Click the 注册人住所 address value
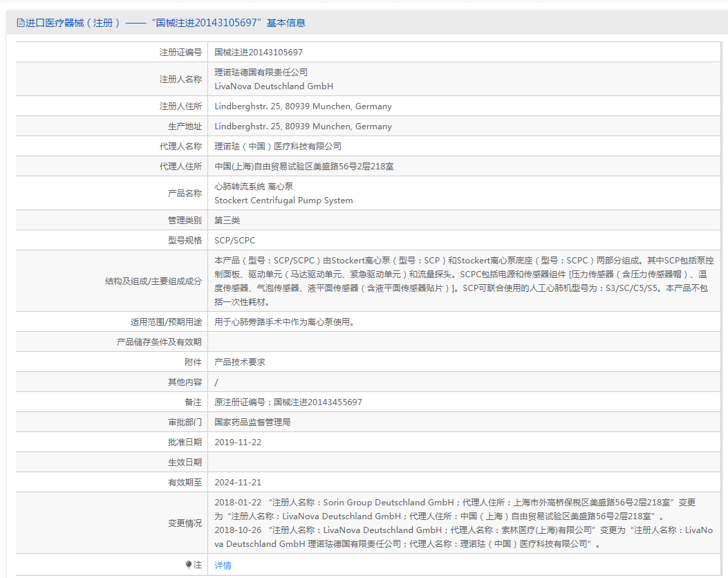Viewport: 728px width, 578px height. [x=304, y=106]
